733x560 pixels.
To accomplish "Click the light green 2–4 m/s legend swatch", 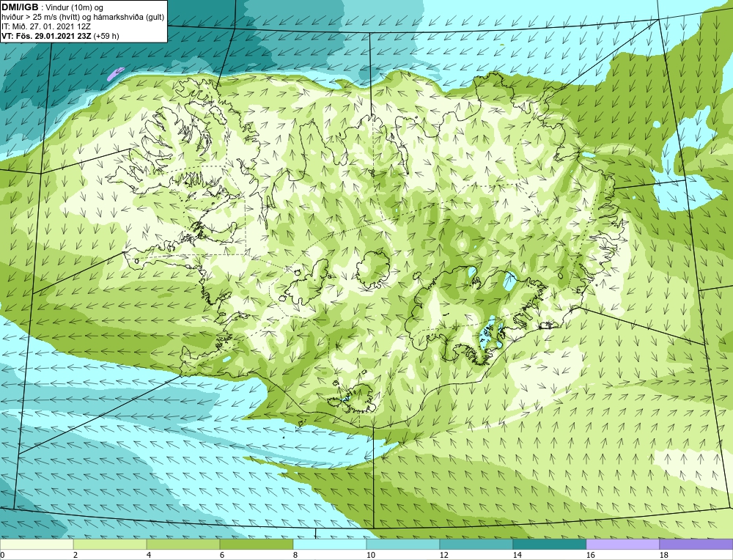I will click(110, 545).
